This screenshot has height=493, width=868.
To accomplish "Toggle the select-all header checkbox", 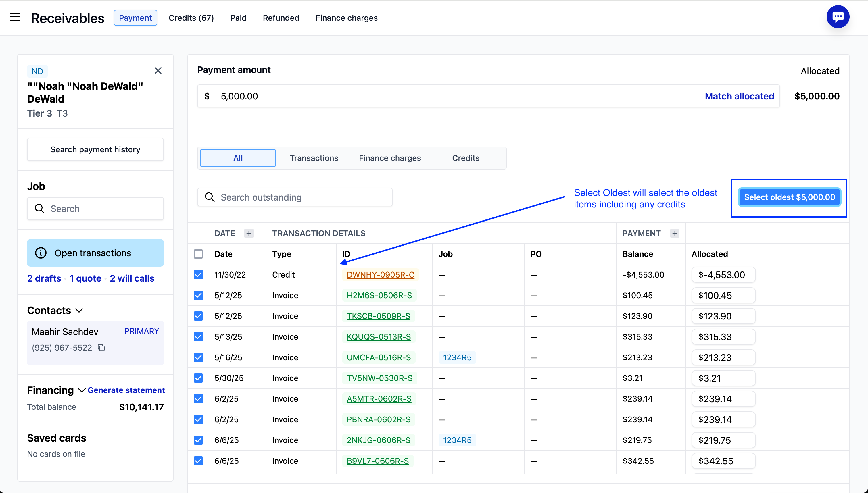I will click(198, 254).
